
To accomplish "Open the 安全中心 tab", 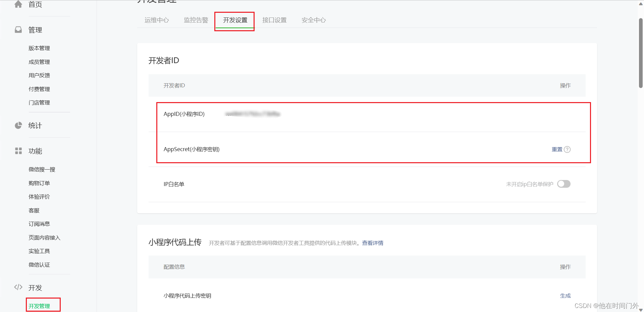I will [x=314, y=20].
